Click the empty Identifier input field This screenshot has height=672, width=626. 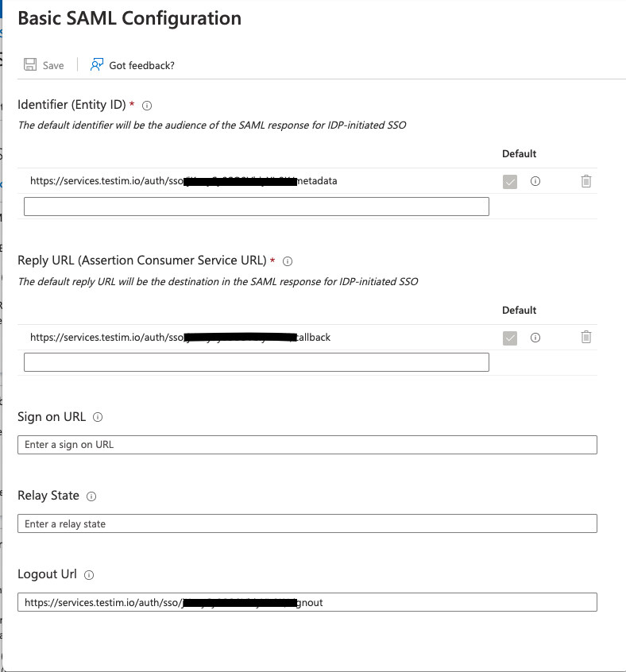[256, 207]
